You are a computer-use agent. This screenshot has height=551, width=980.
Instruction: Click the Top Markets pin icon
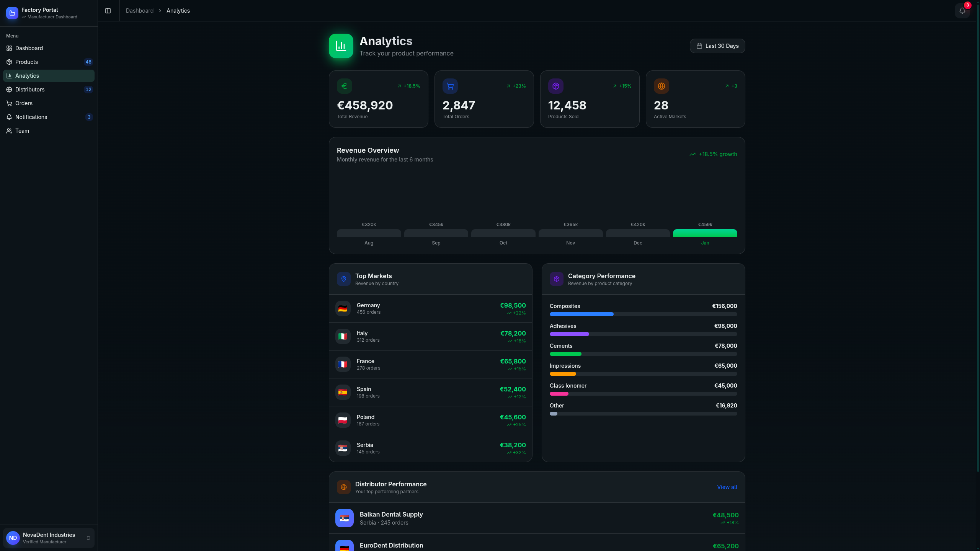[343, 279]
